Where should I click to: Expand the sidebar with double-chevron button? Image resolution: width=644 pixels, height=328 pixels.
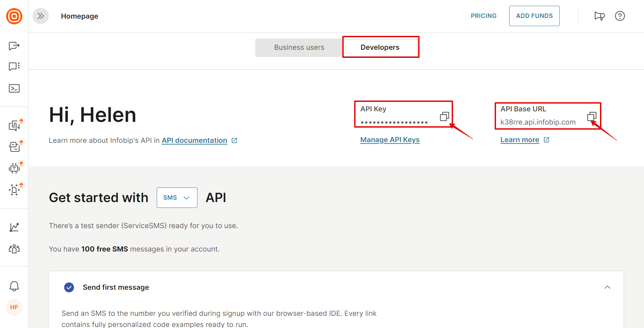[x=41, y=16]
